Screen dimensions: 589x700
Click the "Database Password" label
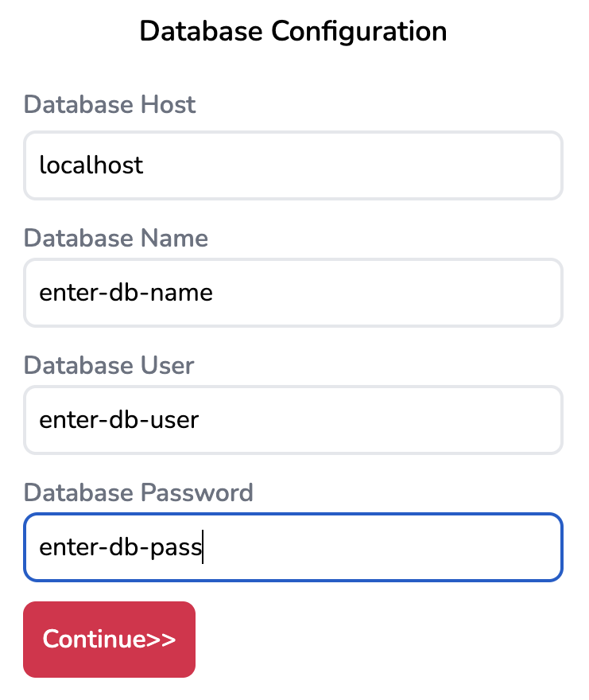click(138, 492)
